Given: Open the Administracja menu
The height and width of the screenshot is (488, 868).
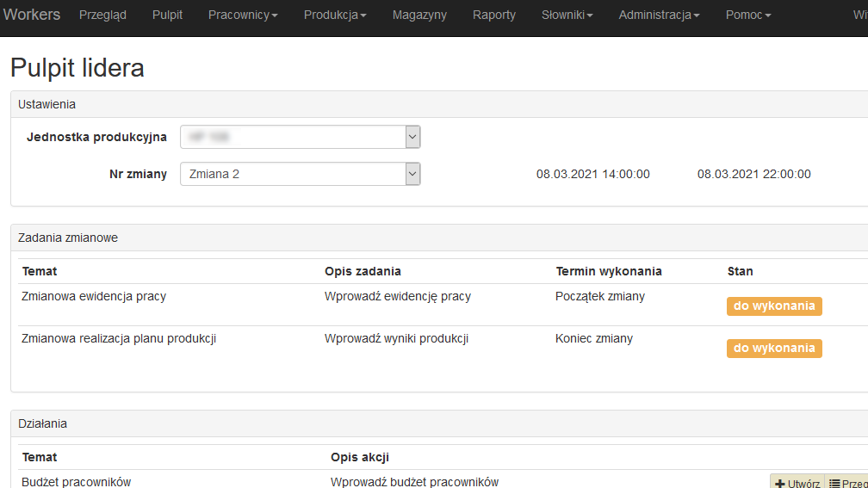Looking at the screenshot, I should [659, 15].
